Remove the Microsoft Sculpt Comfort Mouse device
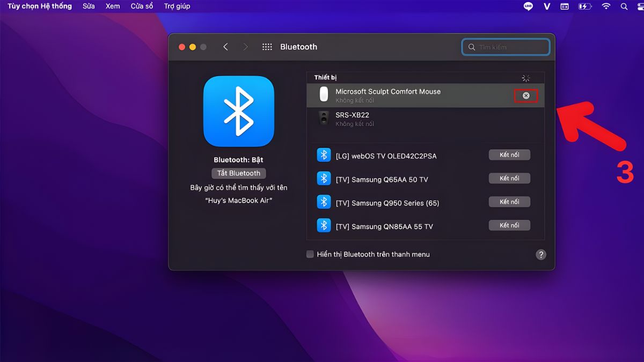 tap(526, 95)
